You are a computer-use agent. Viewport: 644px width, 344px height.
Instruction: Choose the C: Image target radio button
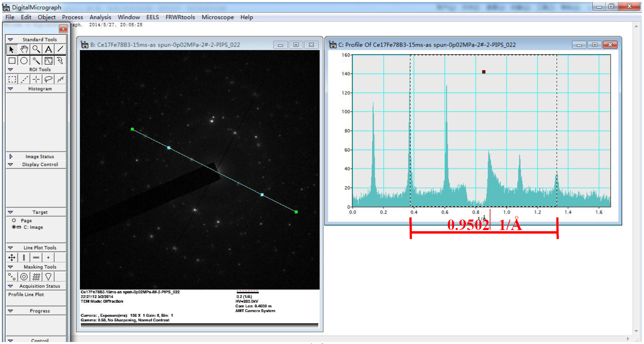point(14,227)
